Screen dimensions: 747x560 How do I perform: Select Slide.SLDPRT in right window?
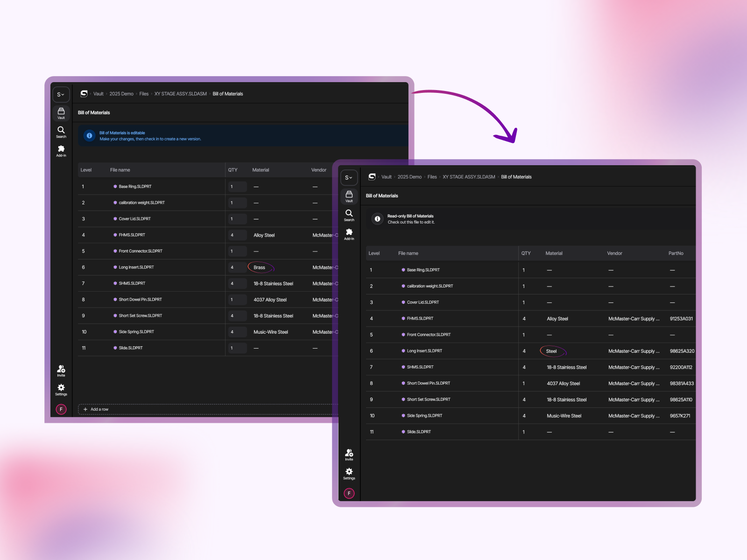point(419,432)
